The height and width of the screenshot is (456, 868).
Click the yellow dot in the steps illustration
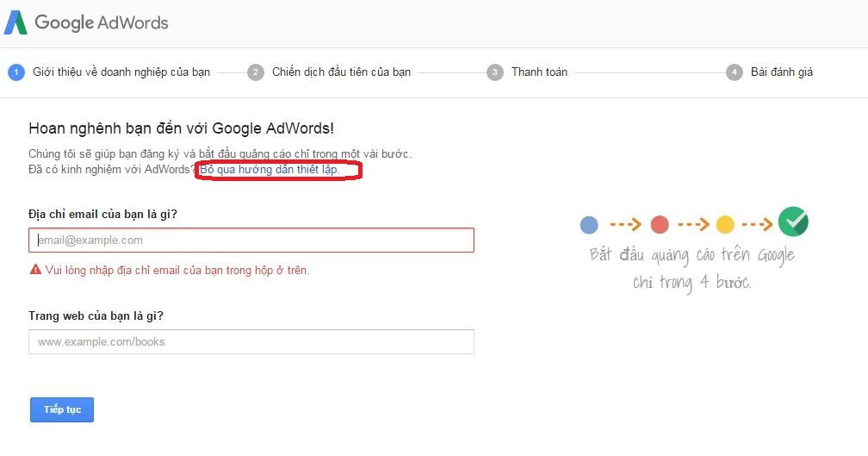click(x=725, y=224)
